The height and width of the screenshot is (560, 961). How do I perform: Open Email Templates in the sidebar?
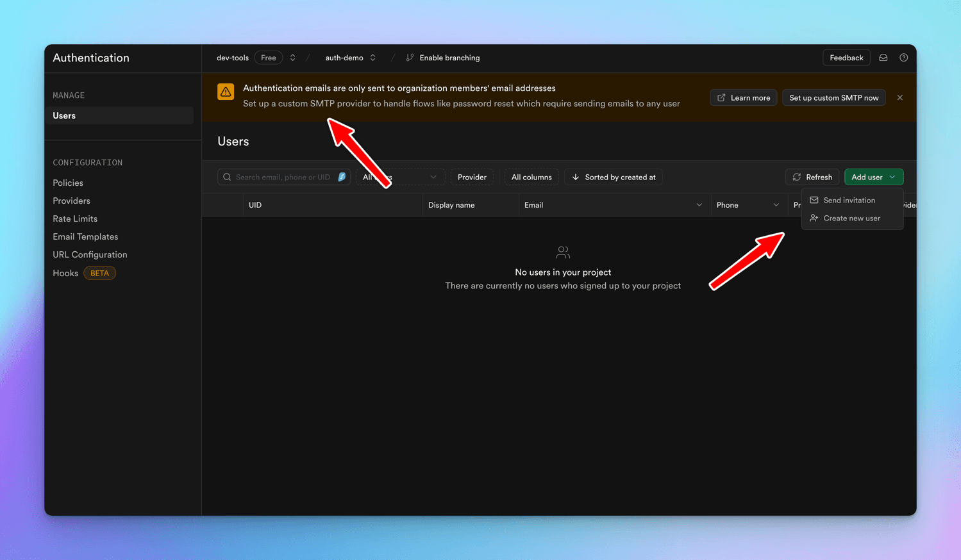tap(85, 236)
